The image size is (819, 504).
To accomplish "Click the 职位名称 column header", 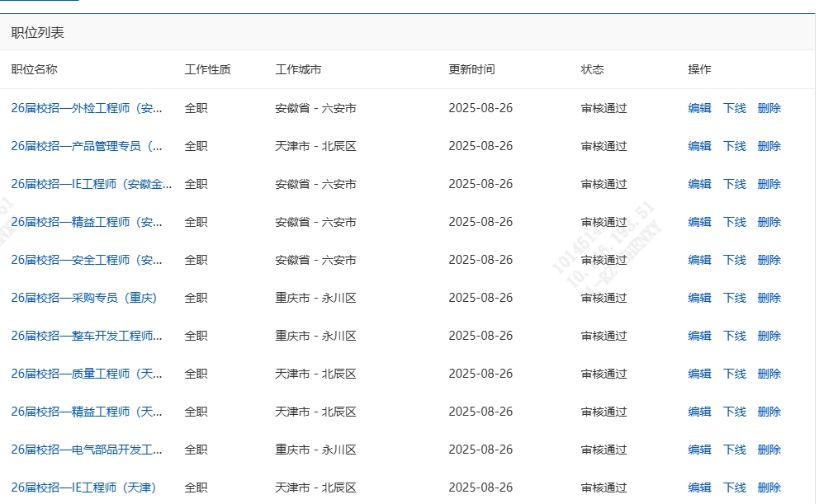I will click(34, 69).
